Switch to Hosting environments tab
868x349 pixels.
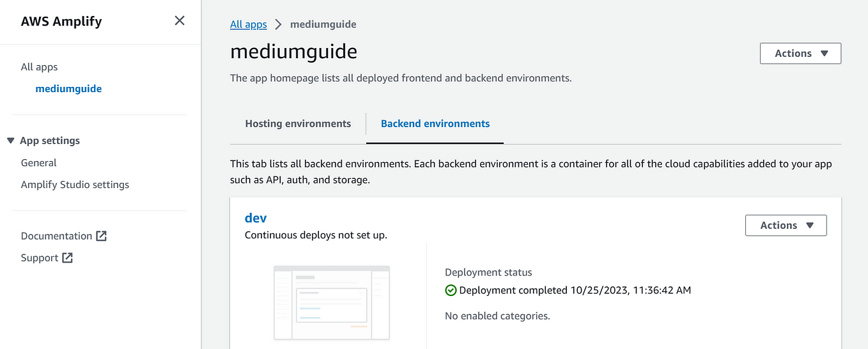[x=298, y=123]
